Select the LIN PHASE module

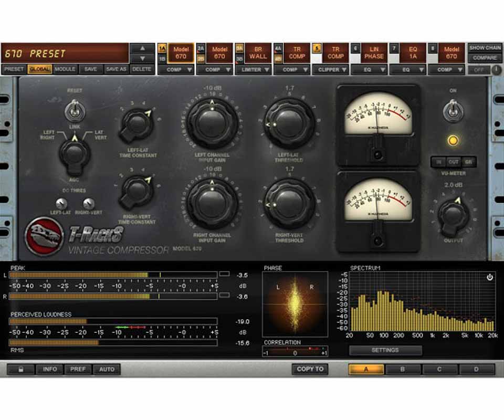pos(374,53)
